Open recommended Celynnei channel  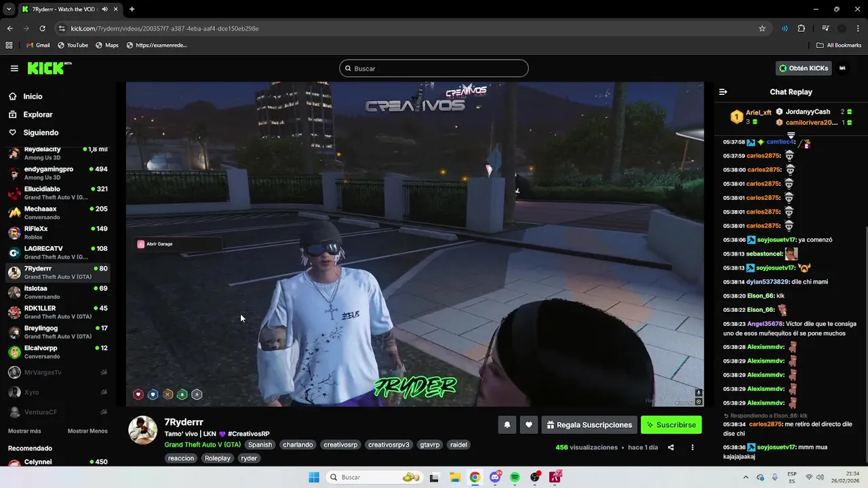point(58,463)
